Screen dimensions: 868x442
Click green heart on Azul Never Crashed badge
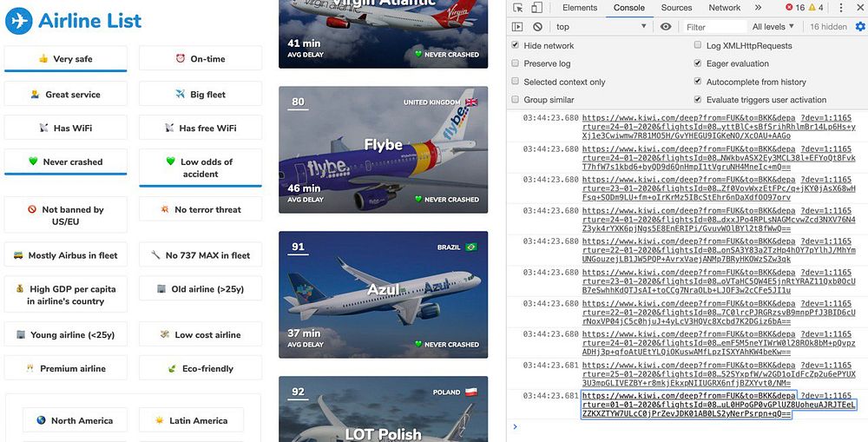pos(418,345)
